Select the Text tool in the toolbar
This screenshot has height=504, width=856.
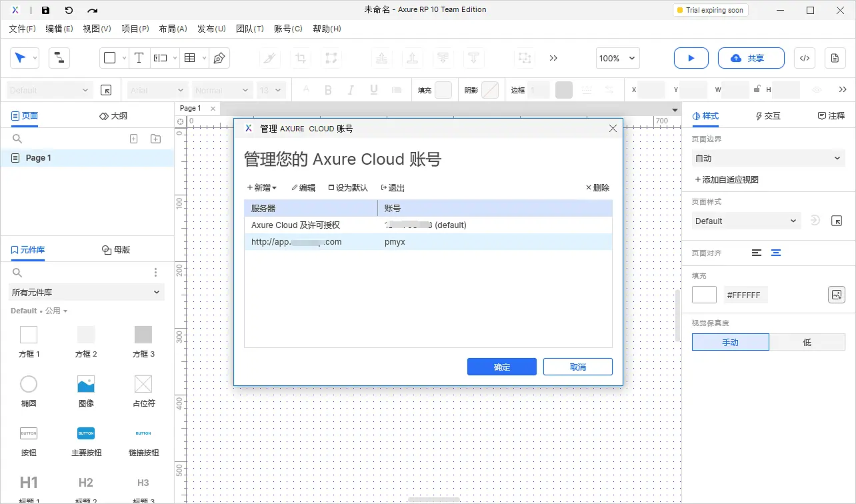(139, 58)
